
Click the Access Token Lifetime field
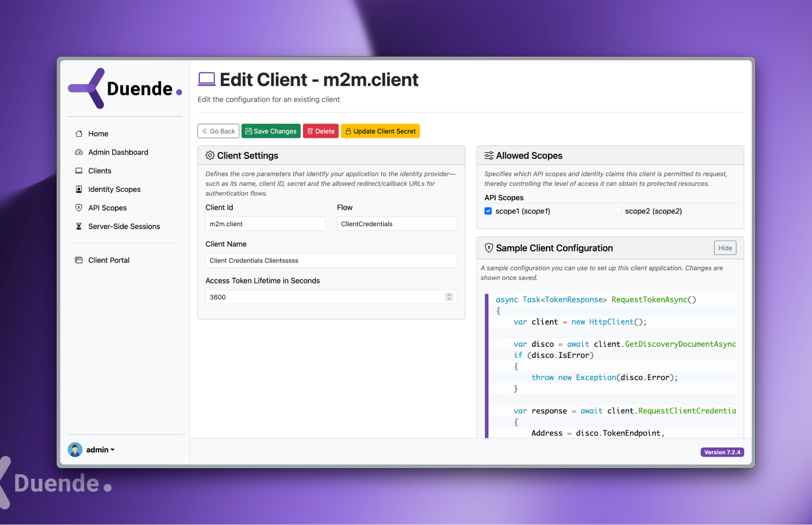tap(331, 297)
